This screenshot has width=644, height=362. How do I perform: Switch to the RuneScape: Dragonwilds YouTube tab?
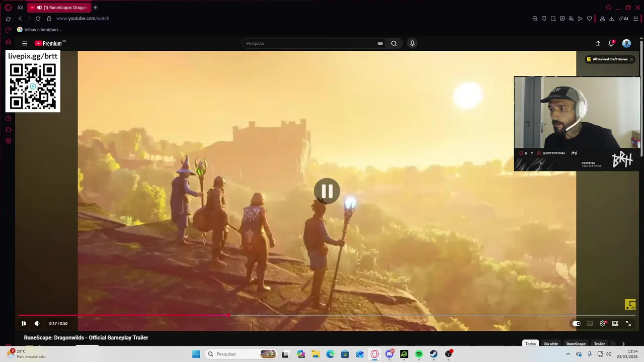(59, 8)
